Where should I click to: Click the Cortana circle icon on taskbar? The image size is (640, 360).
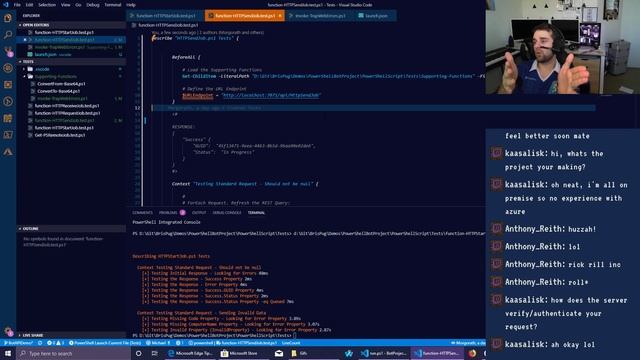(x=138, y=353)
